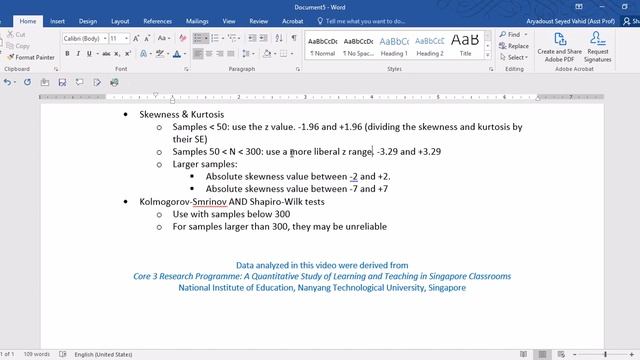Image resolution: width=640 pixels, height=360 pixels.
Task: Open Find dropdown arrow
Action: [x=526, y=34]
